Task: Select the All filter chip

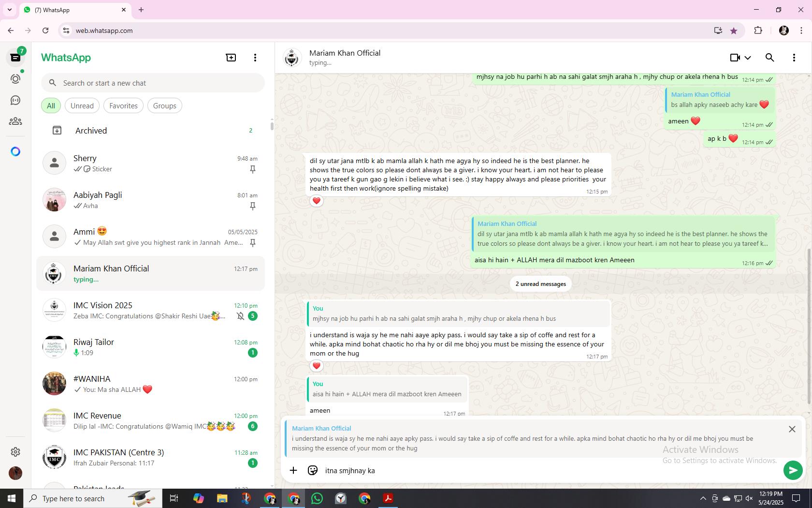Action: [x=51, y=105]
